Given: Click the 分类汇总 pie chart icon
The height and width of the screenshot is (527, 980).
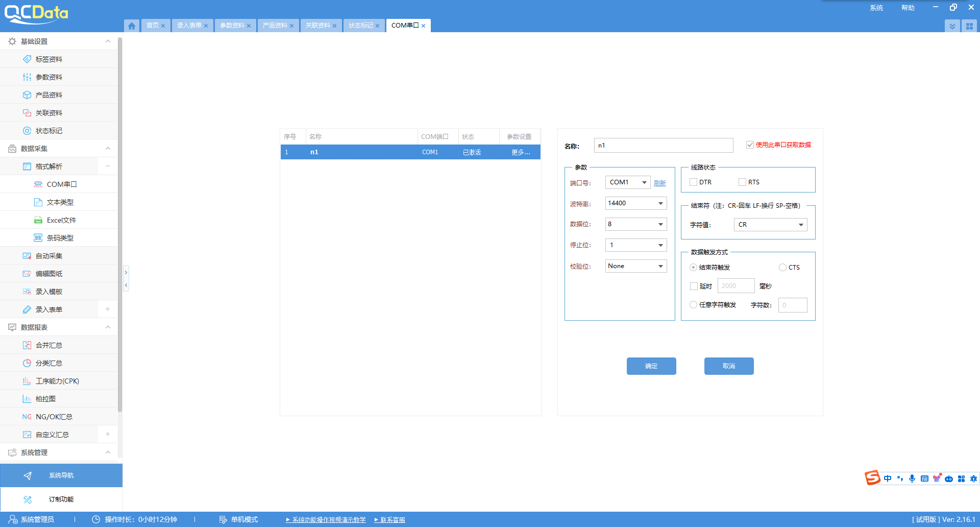Looking at the screenshot, I should [x=27, y=363].
